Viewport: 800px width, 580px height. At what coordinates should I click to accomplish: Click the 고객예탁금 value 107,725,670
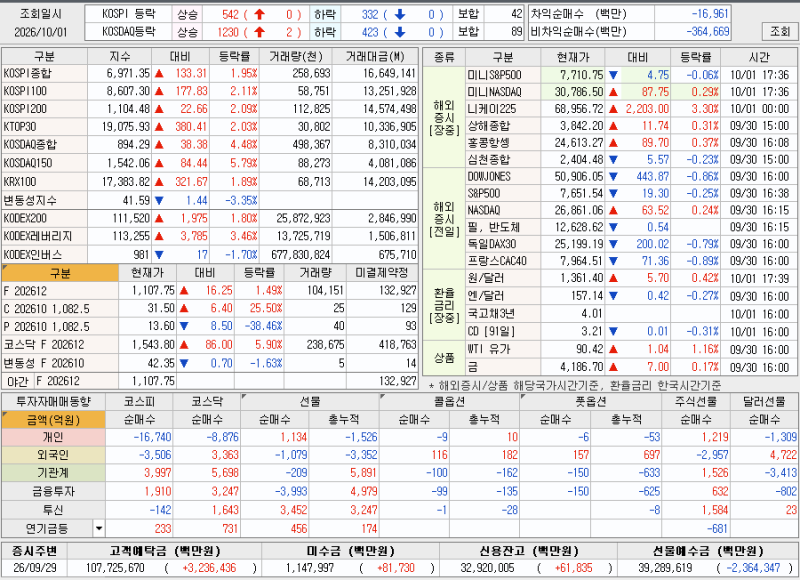click(x=115, y=568)
